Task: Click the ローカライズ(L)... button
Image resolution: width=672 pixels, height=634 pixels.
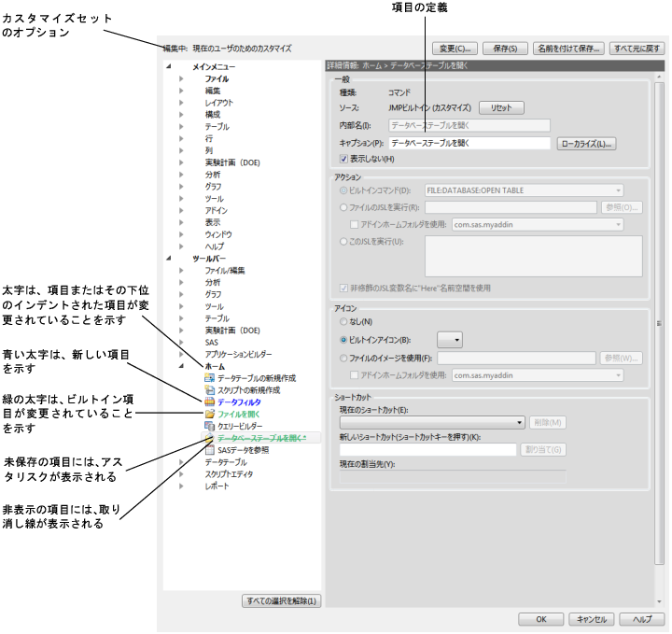Action: tap(587, 144)
